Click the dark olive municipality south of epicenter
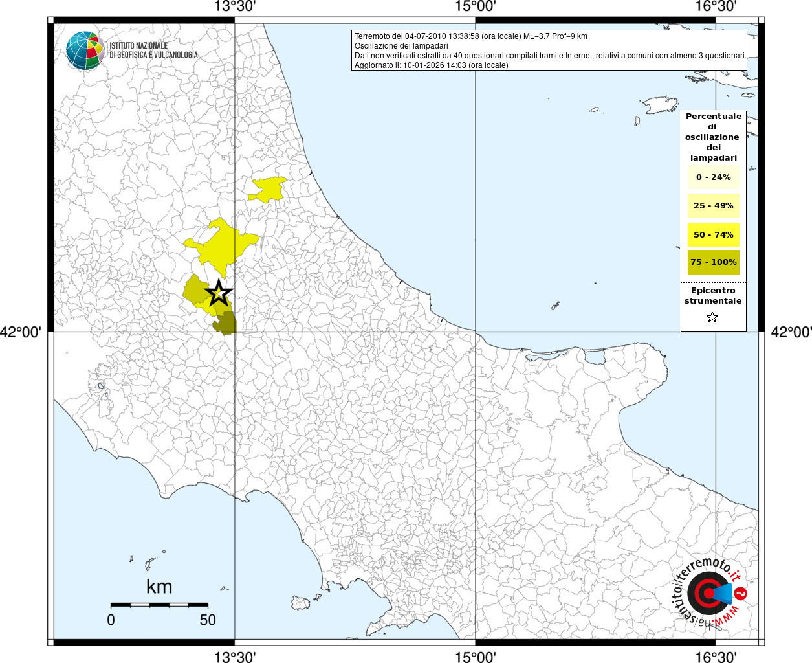This screenshot has width=812, height=663. (225, 322)
